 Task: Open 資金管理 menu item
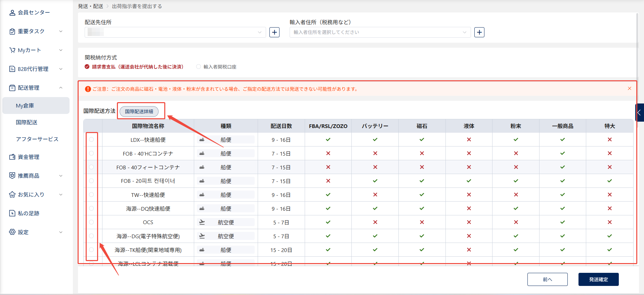coord(29,157)
